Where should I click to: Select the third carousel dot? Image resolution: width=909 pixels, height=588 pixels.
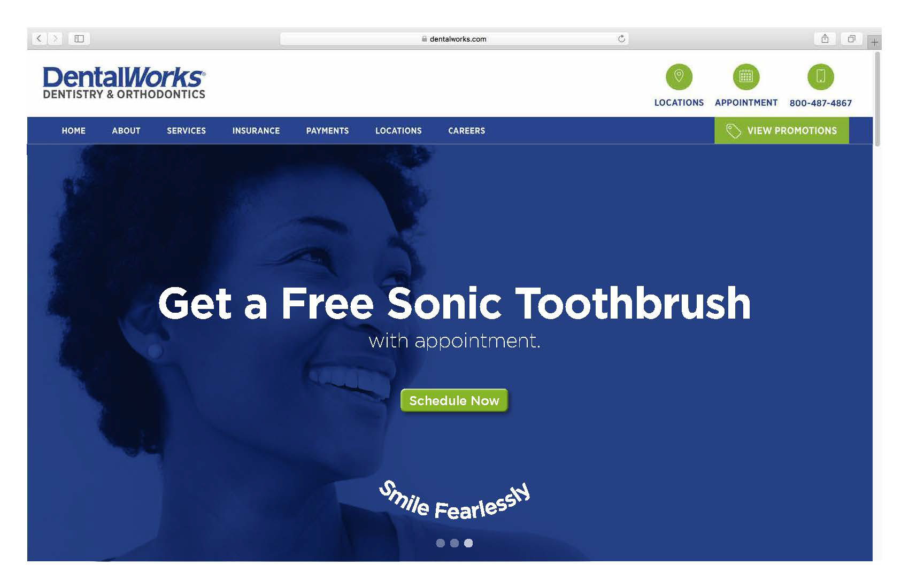[x=468, y=543]
